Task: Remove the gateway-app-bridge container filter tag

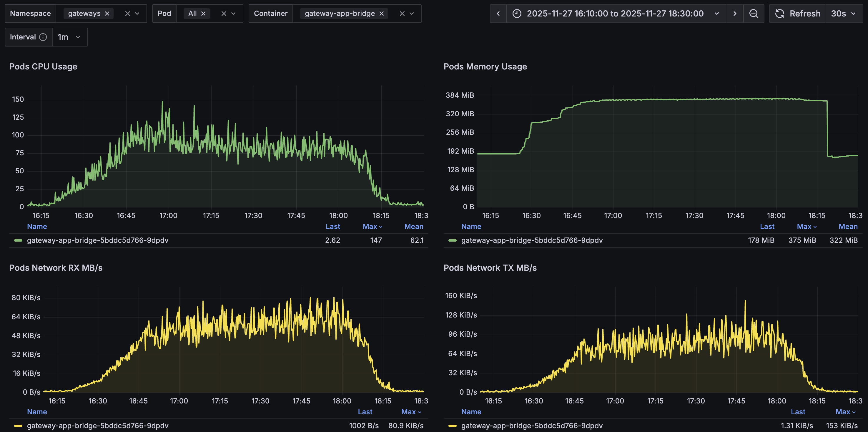Action: coord(381,14)
